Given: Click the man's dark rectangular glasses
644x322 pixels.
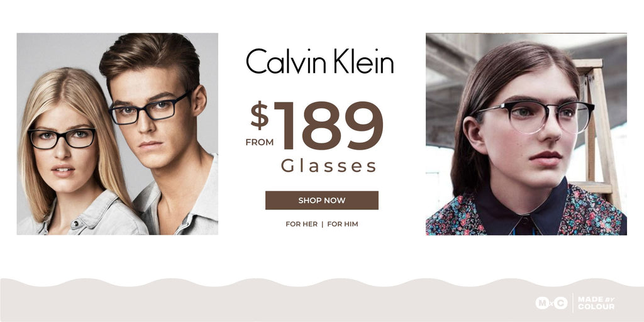Looking at the screenshot, I should coord(150,109).
